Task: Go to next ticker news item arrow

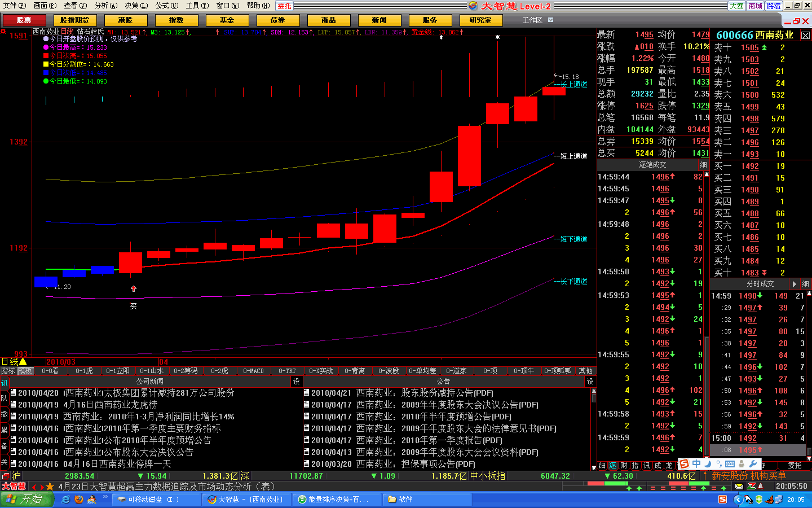Action: [41, 487]
